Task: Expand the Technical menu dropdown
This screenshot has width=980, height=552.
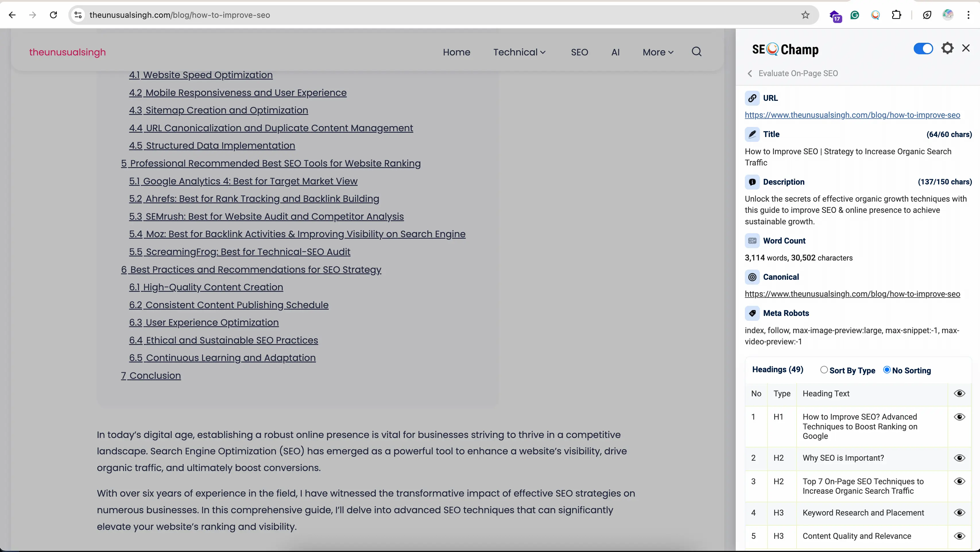Action: coord(519,52)
